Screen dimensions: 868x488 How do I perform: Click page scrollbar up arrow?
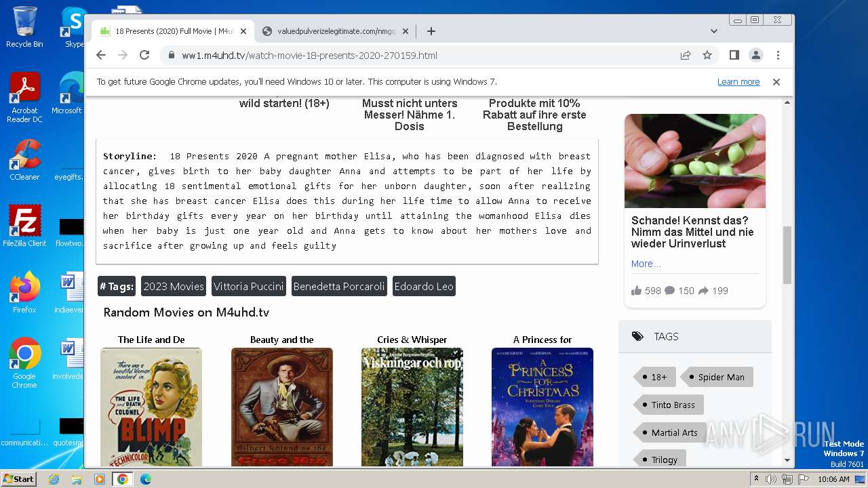pyautogui.click(x=787, y=102)
